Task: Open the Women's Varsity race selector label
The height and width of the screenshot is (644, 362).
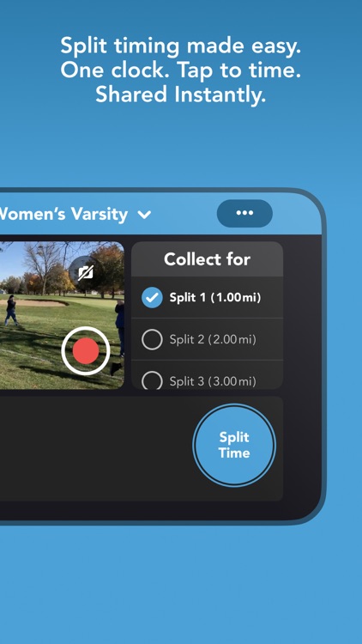Action: pos(64,214)
